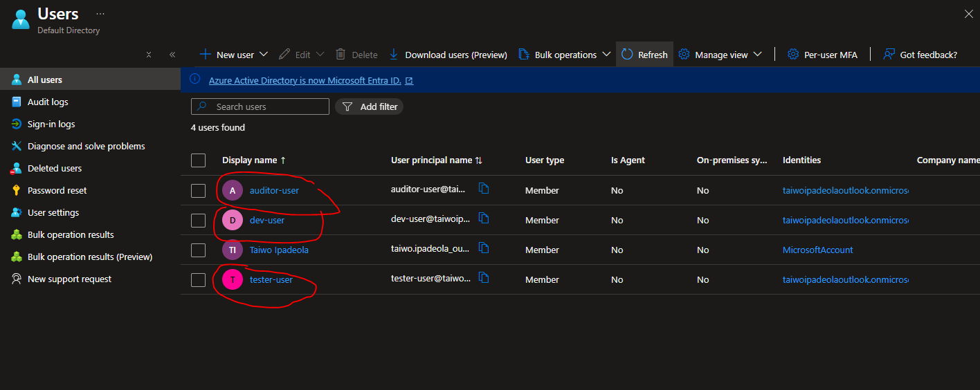Check the dev-user row checkbox
The height and width of the screenshot is (390, 980).
point(199,221)
